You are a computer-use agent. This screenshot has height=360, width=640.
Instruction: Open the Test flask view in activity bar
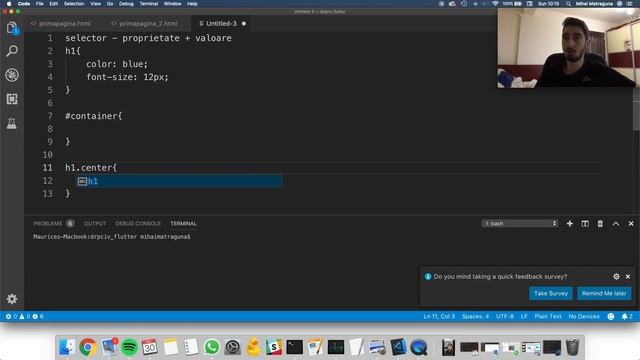tap(12, 123)
